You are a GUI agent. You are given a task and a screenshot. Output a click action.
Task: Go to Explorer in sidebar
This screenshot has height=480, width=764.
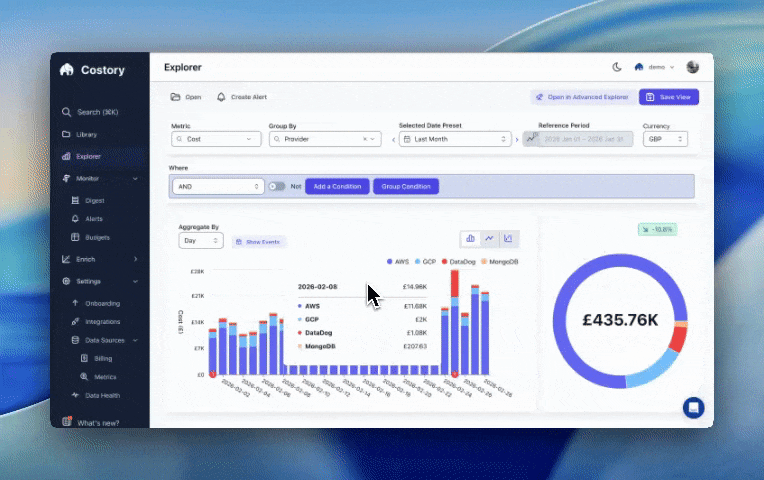(x=81, y=156)
